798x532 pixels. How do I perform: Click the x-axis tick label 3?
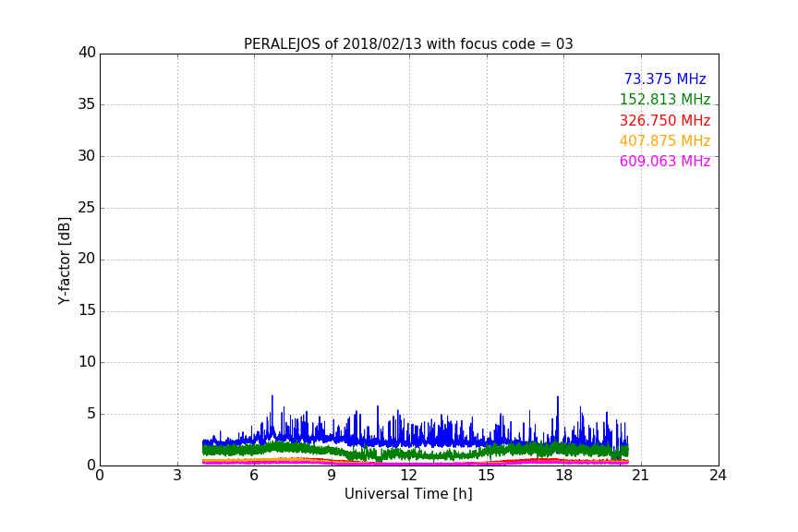pos(177,476)
